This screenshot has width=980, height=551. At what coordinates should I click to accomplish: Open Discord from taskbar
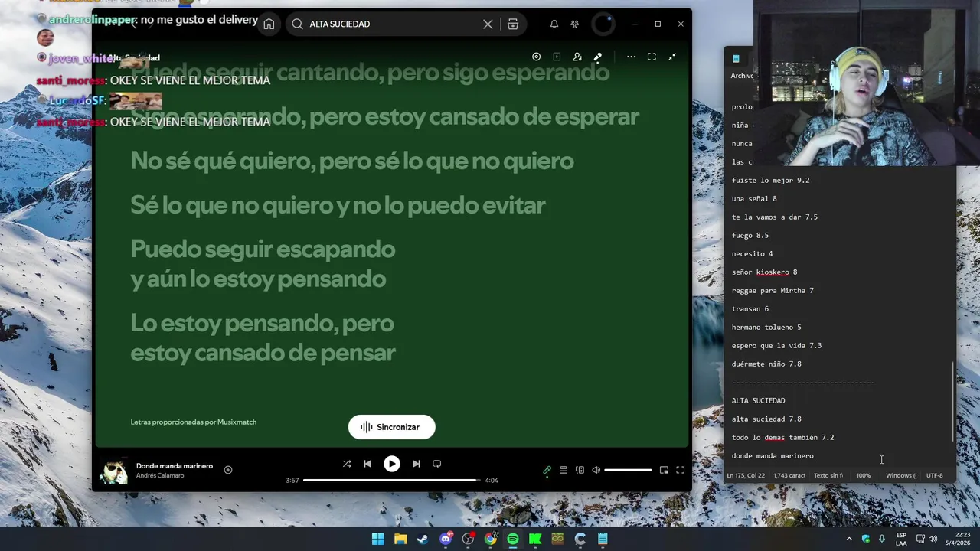446,539
